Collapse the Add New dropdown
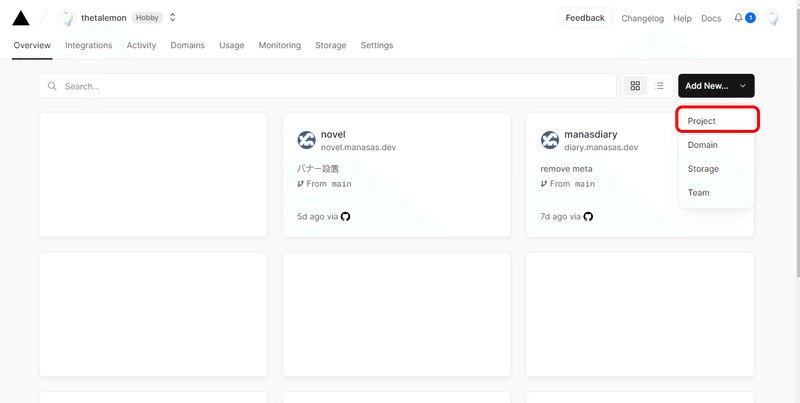Image resolution: width=800 pixels, height=403 pixels. [716, 86]
